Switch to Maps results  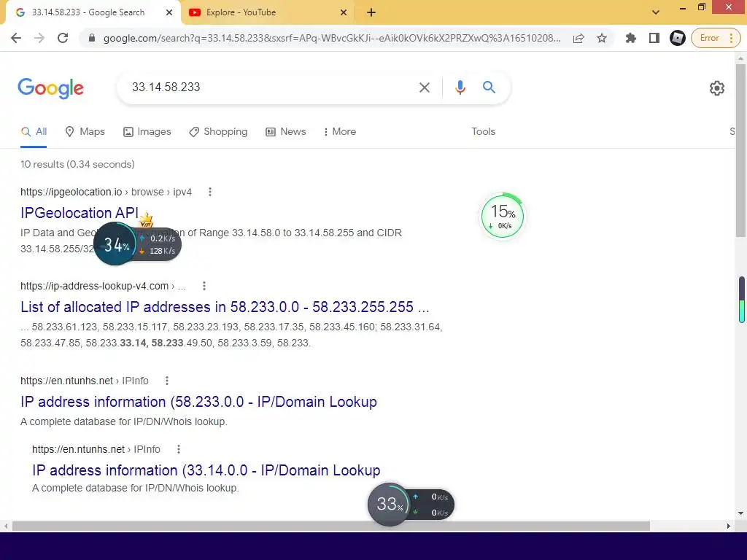point(85,132)
